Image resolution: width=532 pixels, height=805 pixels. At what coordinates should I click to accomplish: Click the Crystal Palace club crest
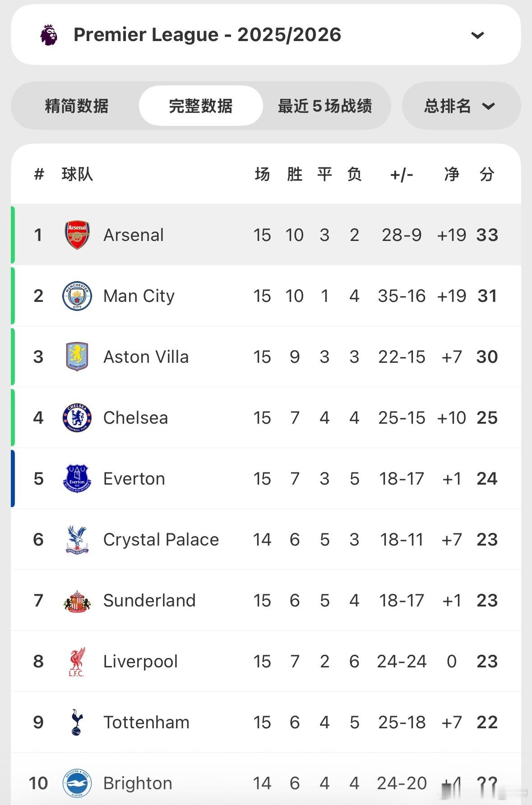(x=77, y=540)
